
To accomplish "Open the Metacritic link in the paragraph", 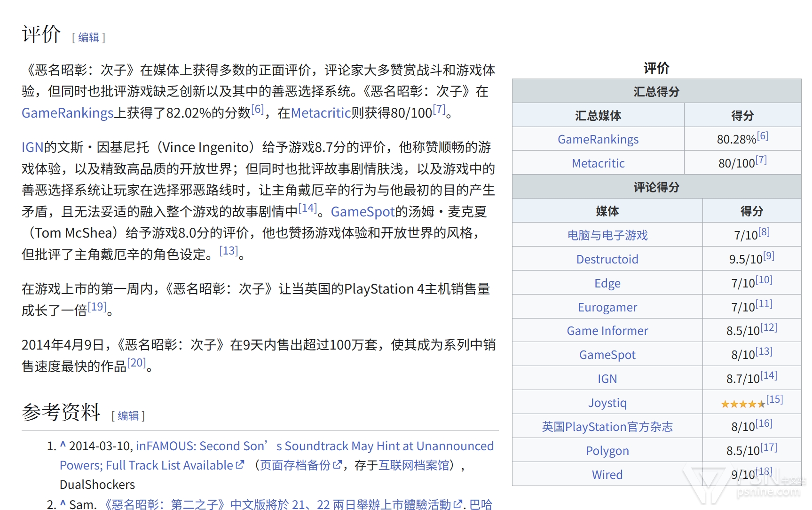I will pyautogui.click(x=321, y=113).
